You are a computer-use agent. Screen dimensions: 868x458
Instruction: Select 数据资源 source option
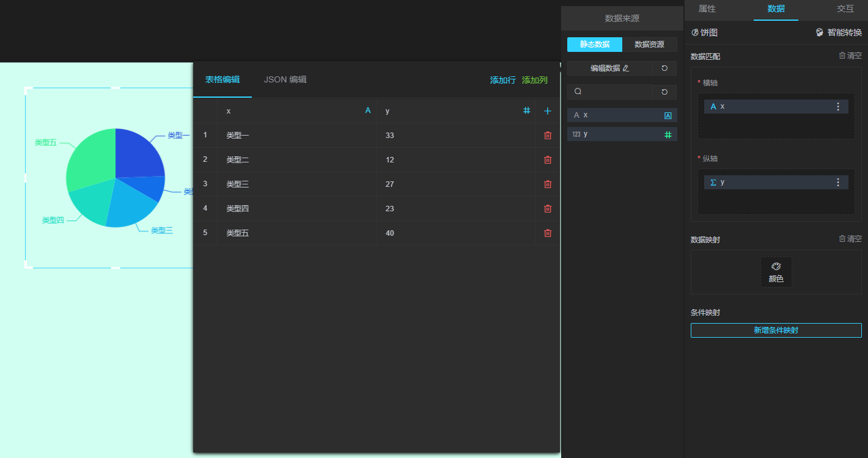pyautogui.click(x=650, y=45)
